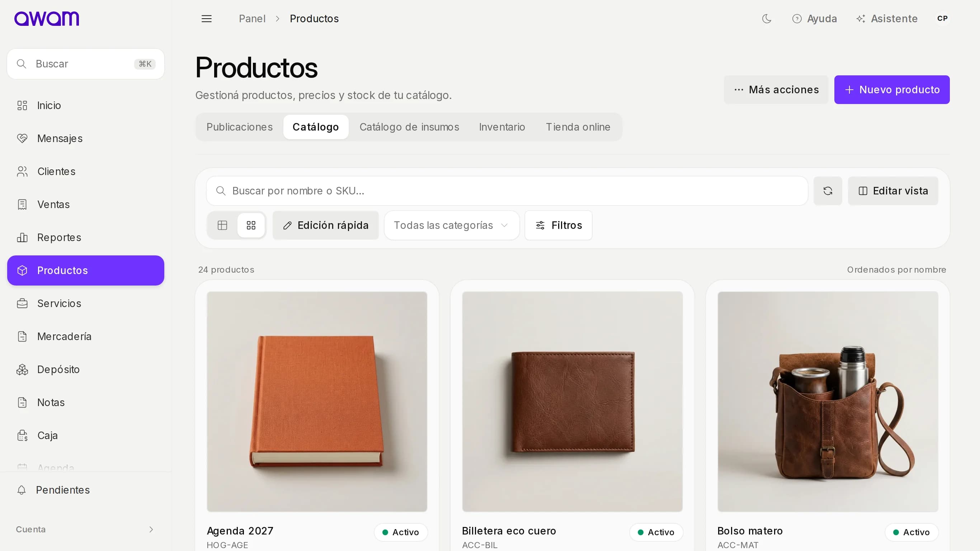Click Nuevo producto button
The image size is (980, 551).
pos(892,90)
